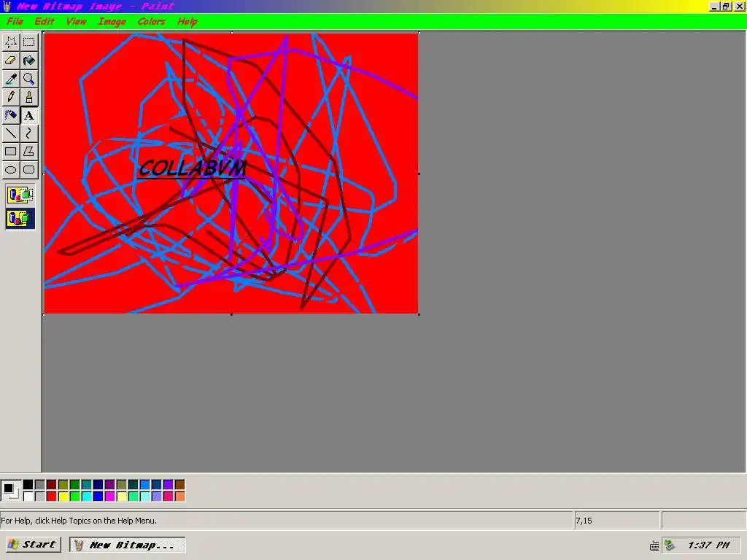Click the foreground/background color indicator box
This screenshot has height=560, width=747.
[x=11, y=491]
